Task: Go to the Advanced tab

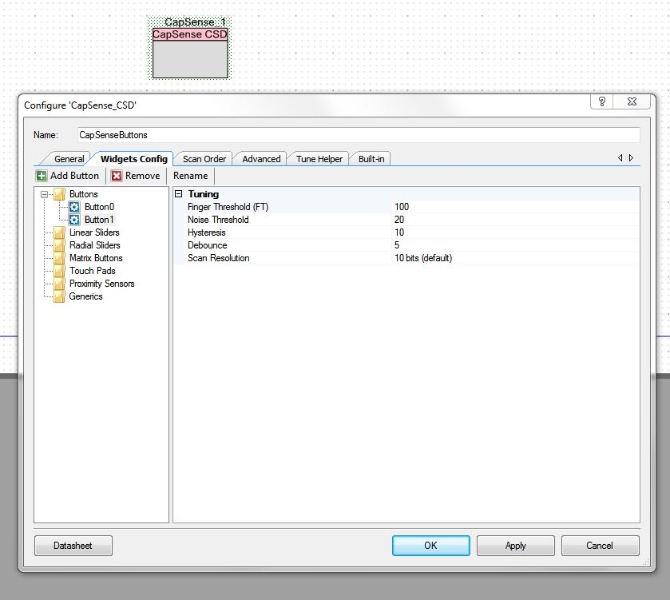Action: 261,159
